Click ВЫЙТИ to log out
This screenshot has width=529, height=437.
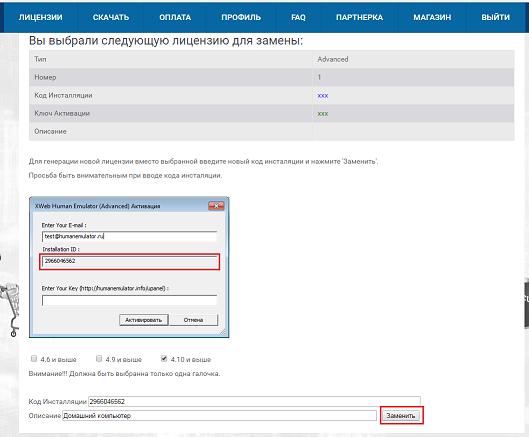pyautogui.click(x=496, y=17)
